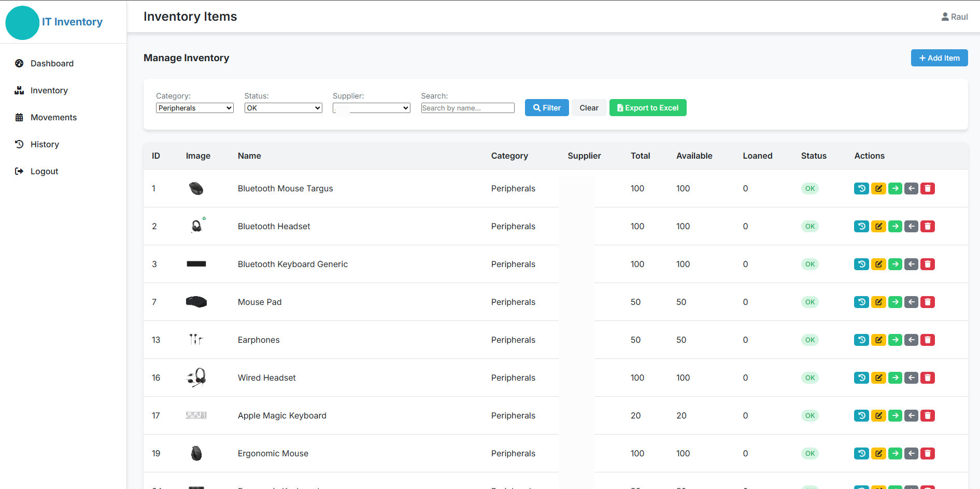
Task: Go to Dashboard in sidebar
Action: point(52,63)
